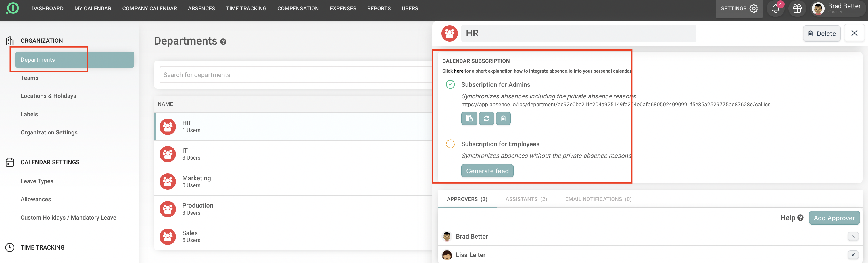Switch to the Assistants tab

[526, 199]
